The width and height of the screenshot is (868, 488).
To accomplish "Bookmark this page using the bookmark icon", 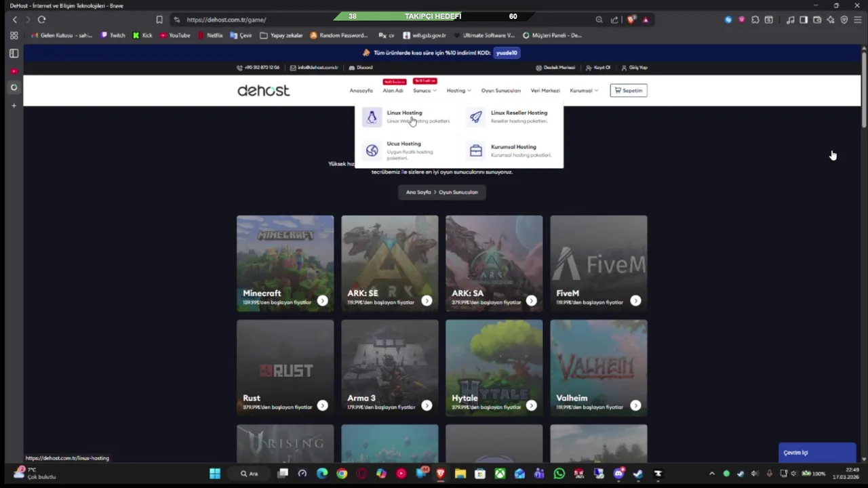I will [159, 20].
